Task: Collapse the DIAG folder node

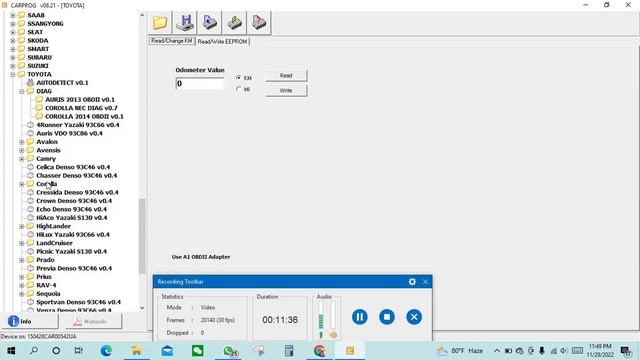Action: pyautogui.click(x=22, y=91)
